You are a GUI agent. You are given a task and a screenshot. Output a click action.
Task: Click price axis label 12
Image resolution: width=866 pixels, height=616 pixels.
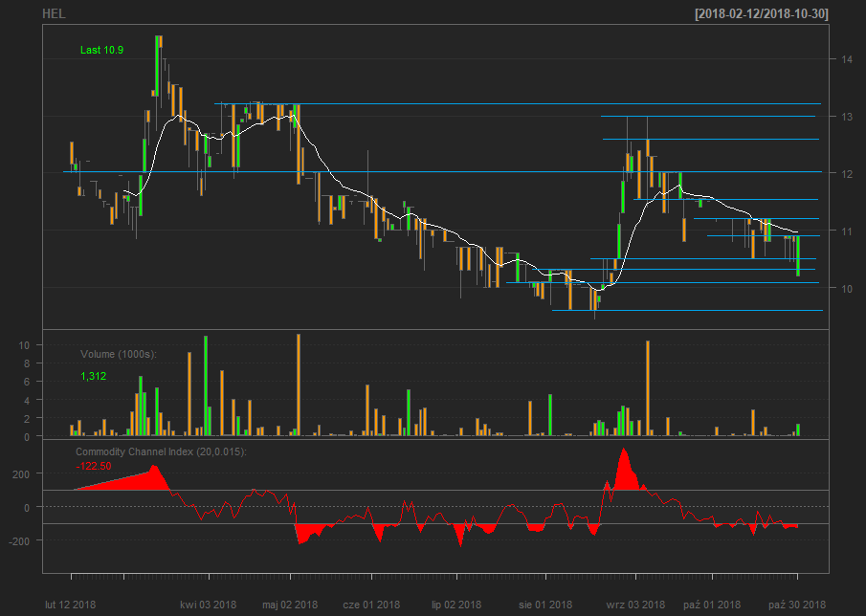coord(847,173)
